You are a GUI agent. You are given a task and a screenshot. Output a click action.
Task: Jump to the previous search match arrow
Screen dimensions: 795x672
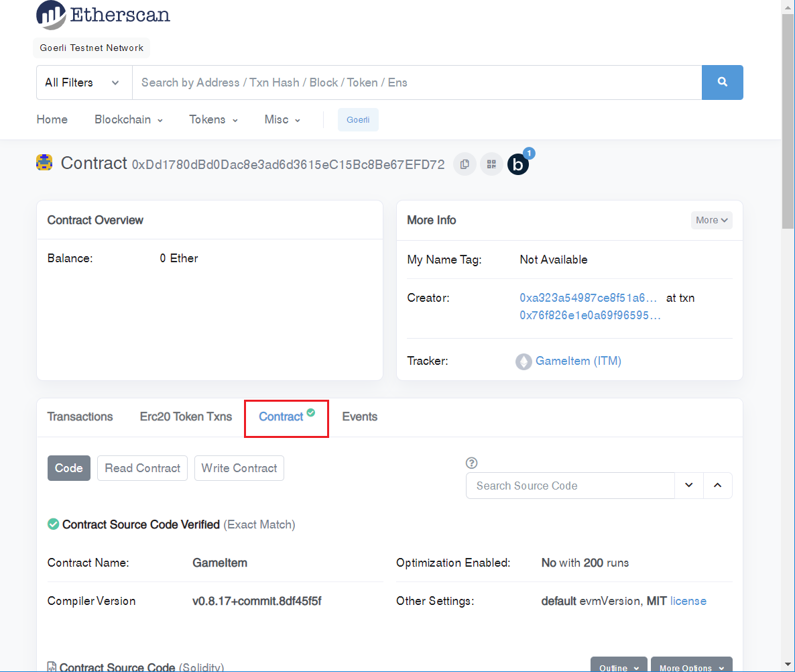(717, 486)
